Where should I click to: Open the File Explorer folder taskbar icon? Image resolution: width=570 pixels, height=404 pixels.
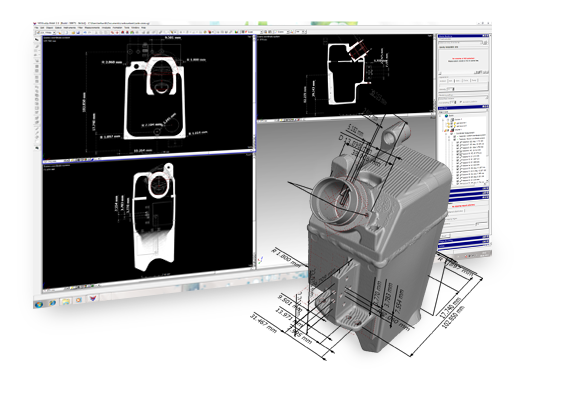coord(65,301)
